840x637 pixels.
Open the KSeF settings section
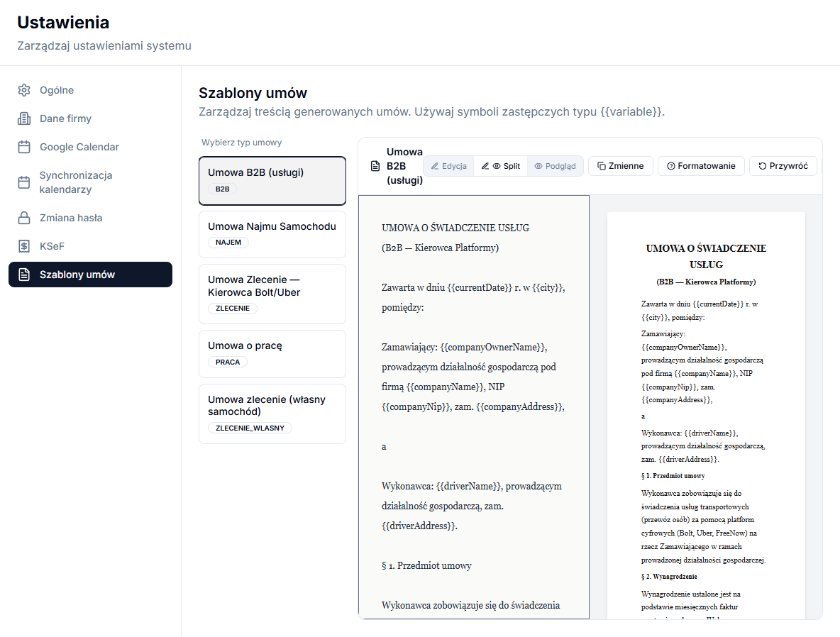click(90, 246)
